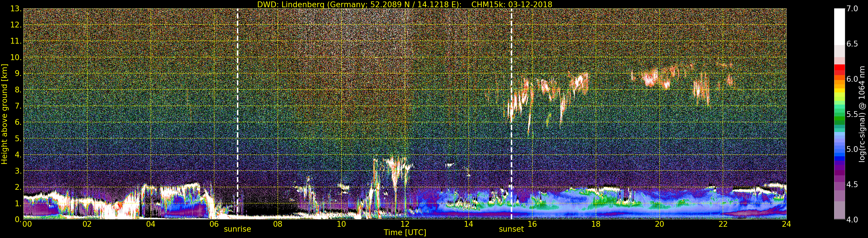Image resolution: width=868 pixels, height=238 pixels.
Task: Select the '0.' height axis tick label
Action: (x=18, y=219)
